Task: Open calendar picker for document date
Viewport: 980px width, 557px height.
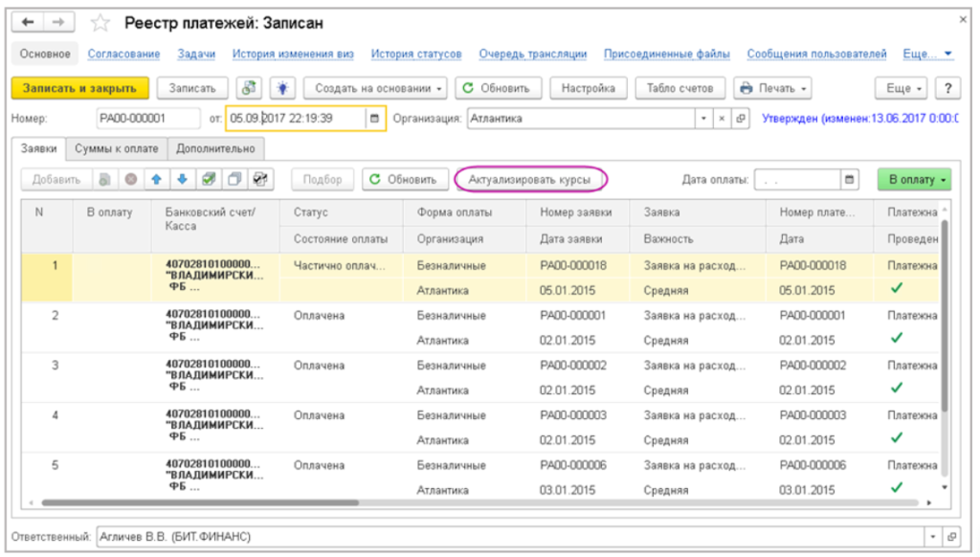Action: coord(374,119)
